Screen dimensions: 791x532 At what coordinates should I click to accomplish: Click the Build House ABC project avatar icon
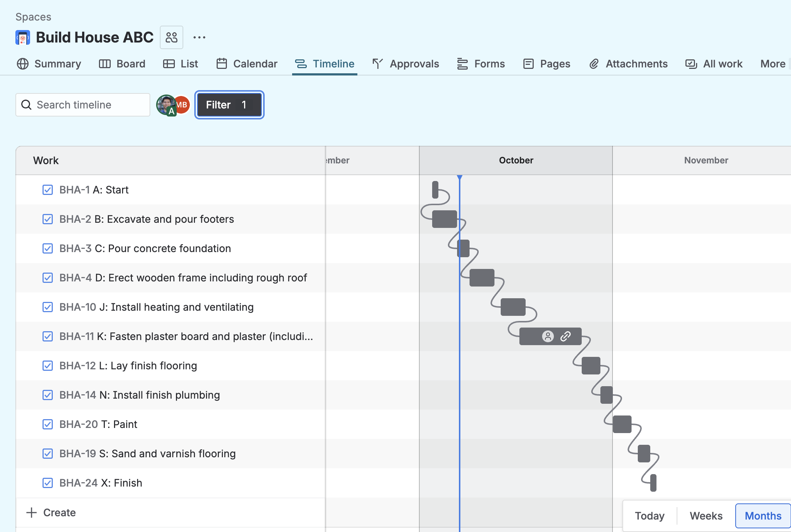click(23, 37)
